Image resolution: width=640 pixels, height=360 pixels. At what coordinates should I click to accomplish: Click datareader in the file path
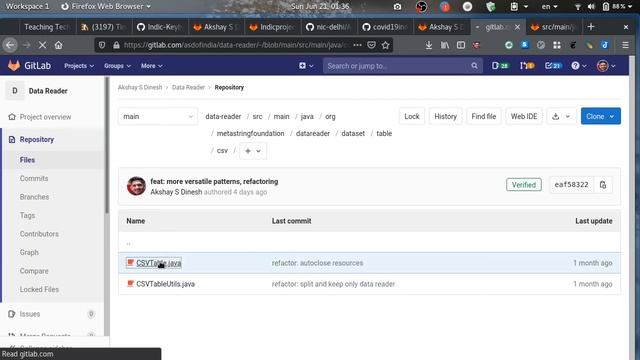point(313,133)
